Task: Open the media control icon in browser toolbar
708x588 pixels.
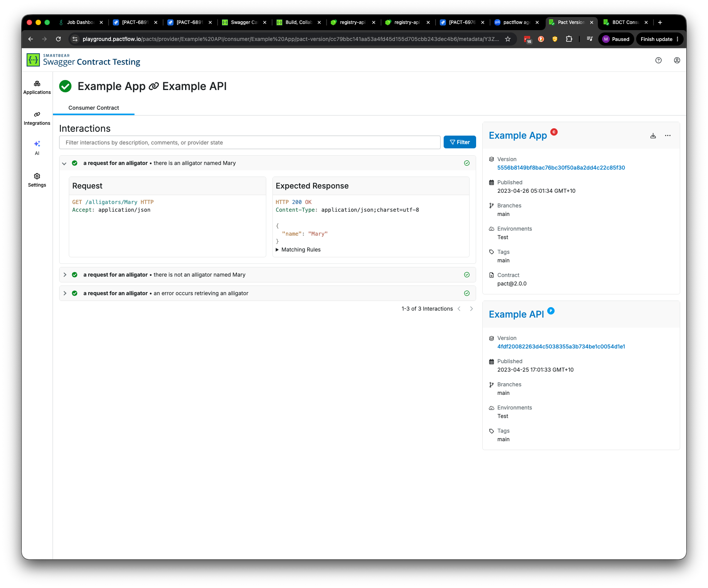Action: point(590,39)
